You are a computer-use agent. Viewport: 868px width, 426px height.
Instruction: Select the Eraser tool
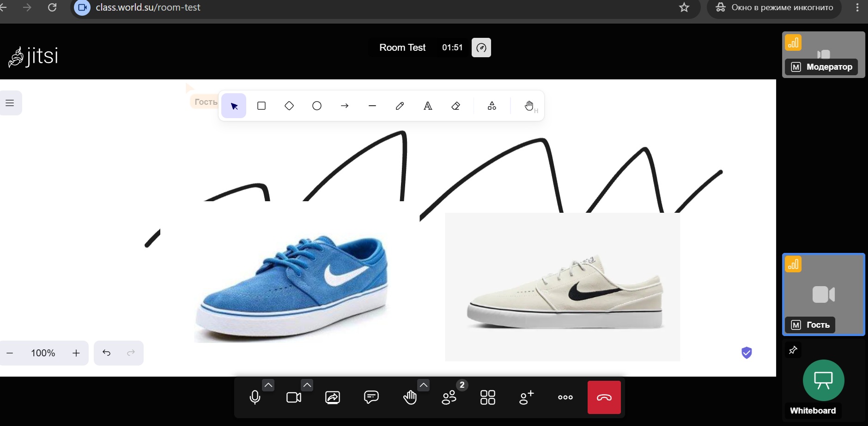[455, 106]
